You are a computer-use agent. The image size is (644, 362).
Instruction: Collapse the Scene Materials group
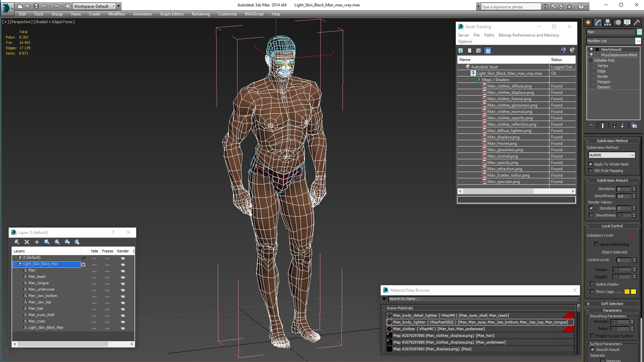click(x=384, y=308)
